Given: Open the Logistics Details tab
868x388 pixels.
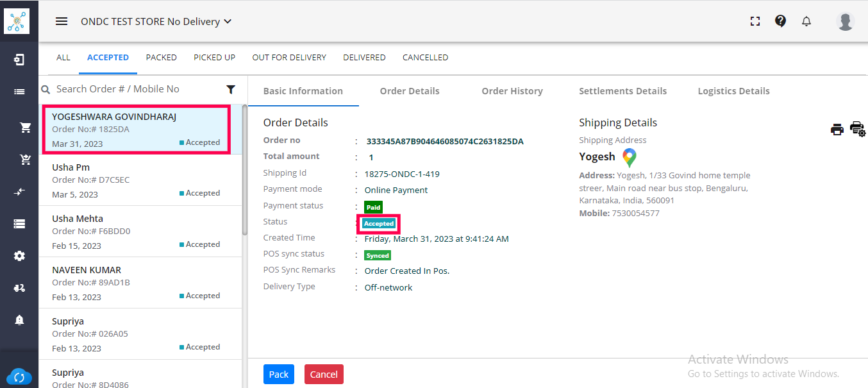Looking at the screenshot, I should pyautogui.click(x=733, y=91).
